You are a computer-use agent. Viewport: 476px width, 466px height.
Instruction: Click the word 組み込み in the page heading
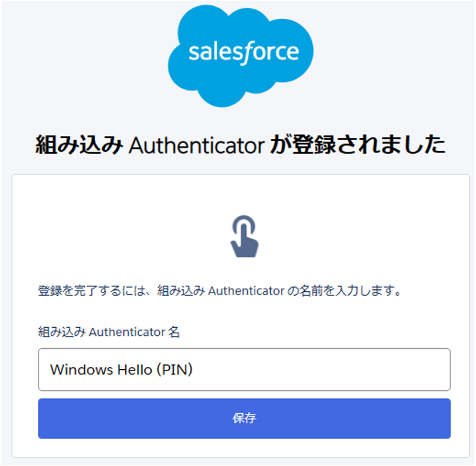78,145
